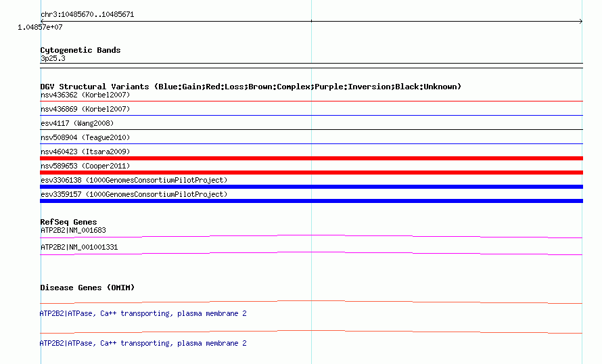
Task: Select the DGV Structural Variants heading
Action: [251, 87]
